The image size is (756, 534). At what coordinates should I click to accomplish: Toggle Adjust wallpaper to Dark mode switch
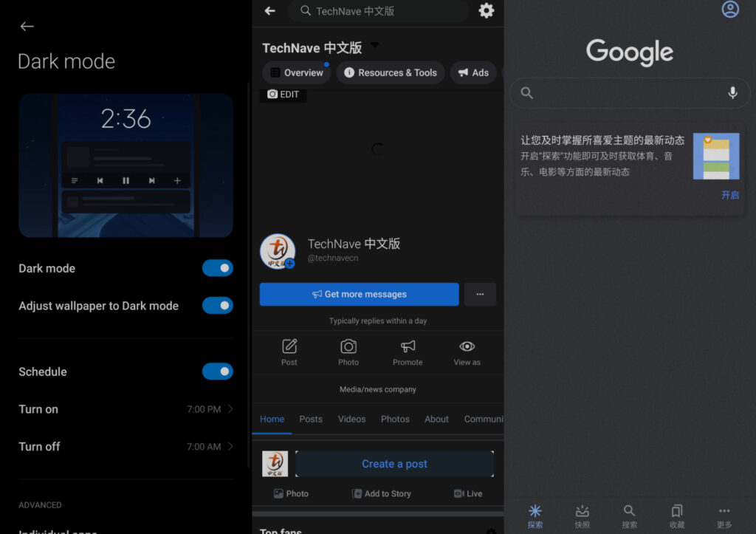tap(218, 305)
